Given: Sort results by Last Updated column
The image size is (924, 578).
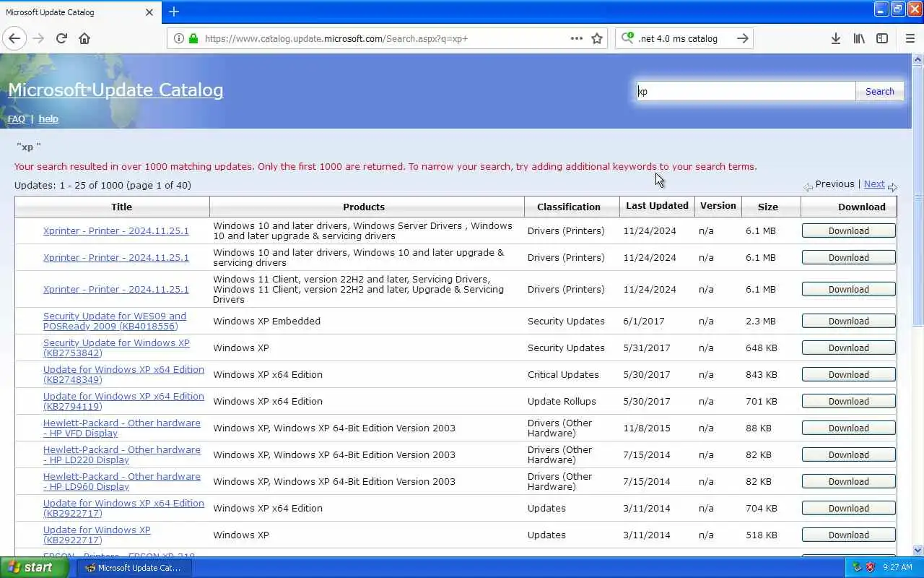Looking at the screenshot, I should click(657, 206).
